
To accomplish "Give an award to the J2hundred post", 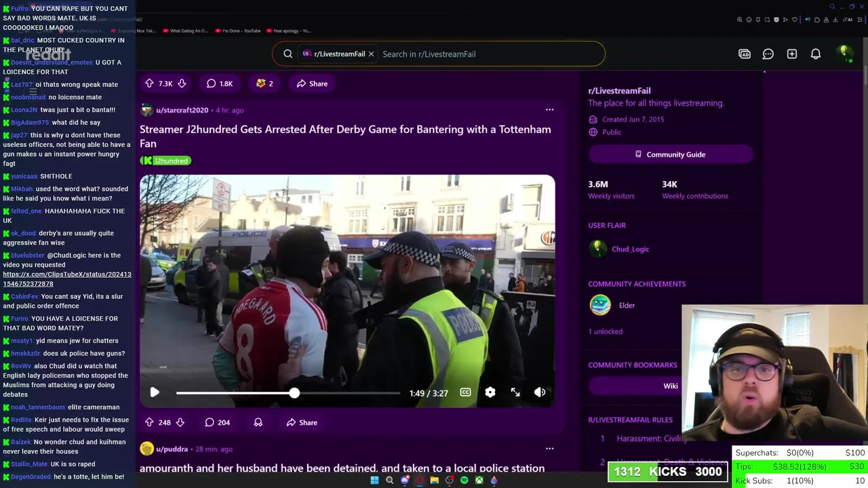I will pos(258,422).
